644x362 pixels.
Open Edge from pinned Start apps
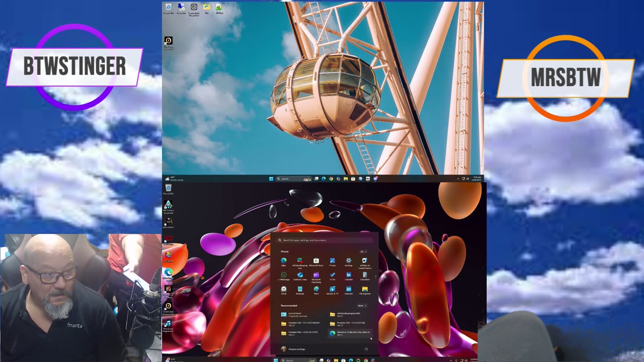(x=284, y=262)
